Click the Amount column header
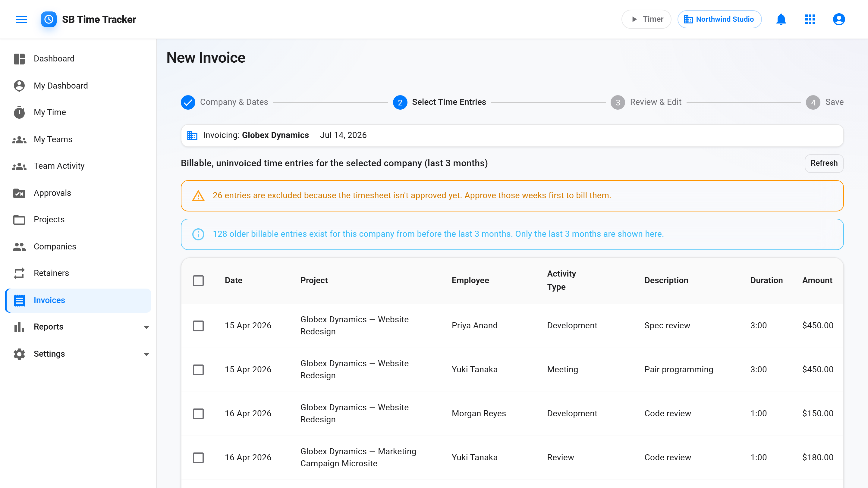The height and width of the screenshot is (488, 868). [817, 280]
